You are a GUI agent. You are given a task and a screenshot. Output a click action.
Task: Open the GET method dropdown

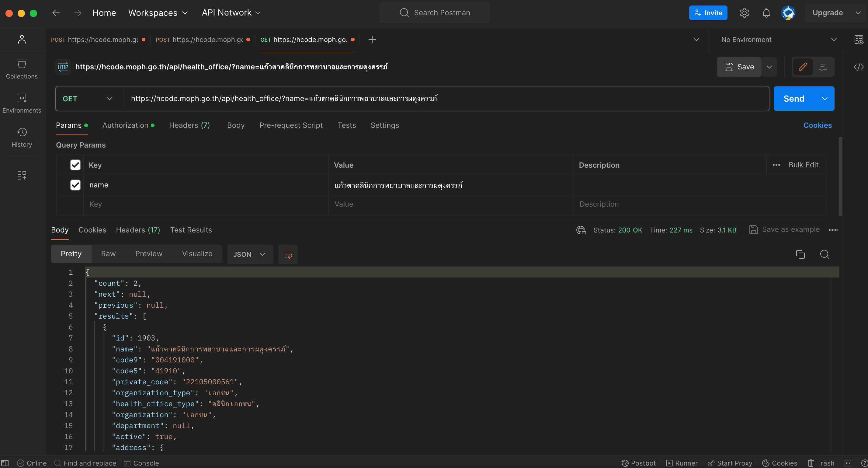point(88,99)
